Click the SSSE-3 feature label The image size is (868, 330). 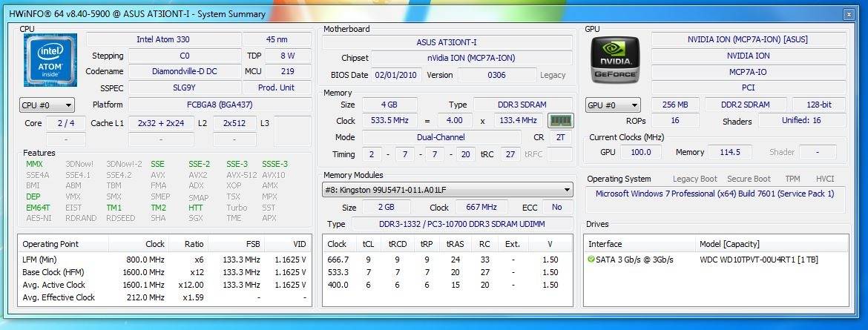275,164
